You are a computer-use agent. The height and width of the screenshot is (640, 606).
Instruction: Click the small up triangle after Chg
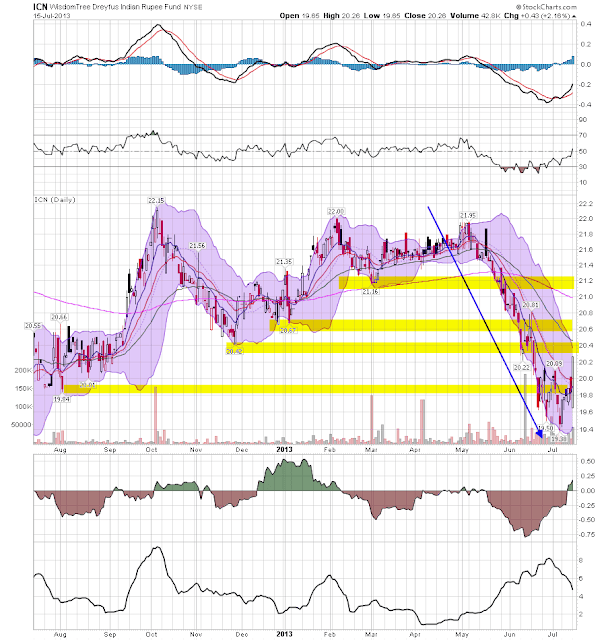[574, 16]
